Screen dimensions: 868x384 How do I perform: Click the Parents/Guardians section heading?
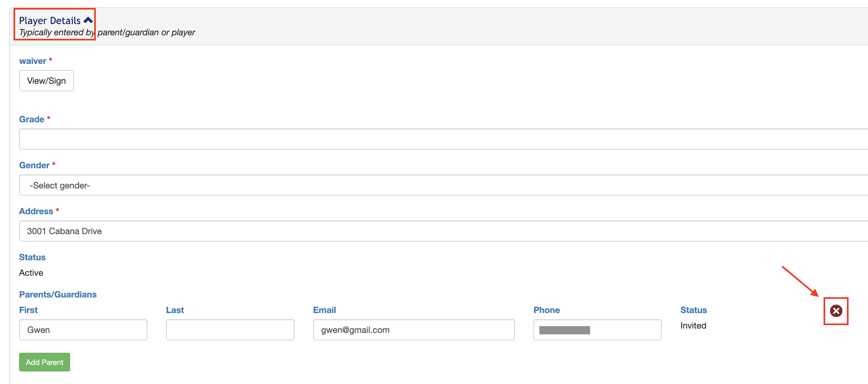click(x=58, y=295)
